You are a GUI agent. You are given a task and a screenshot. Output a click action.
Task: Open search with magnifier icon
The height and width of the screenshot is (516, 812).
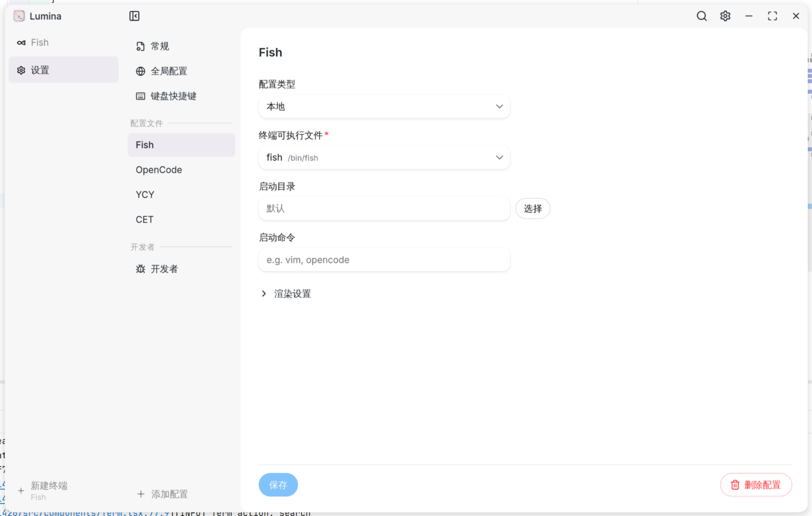[701, 16]
